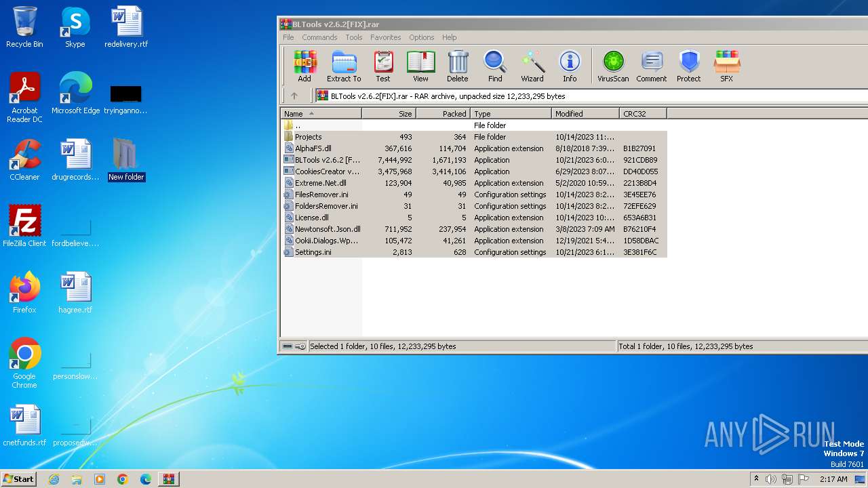Select the License.dll file
Viewport: 868px width, 488px height.
[473, 218]
